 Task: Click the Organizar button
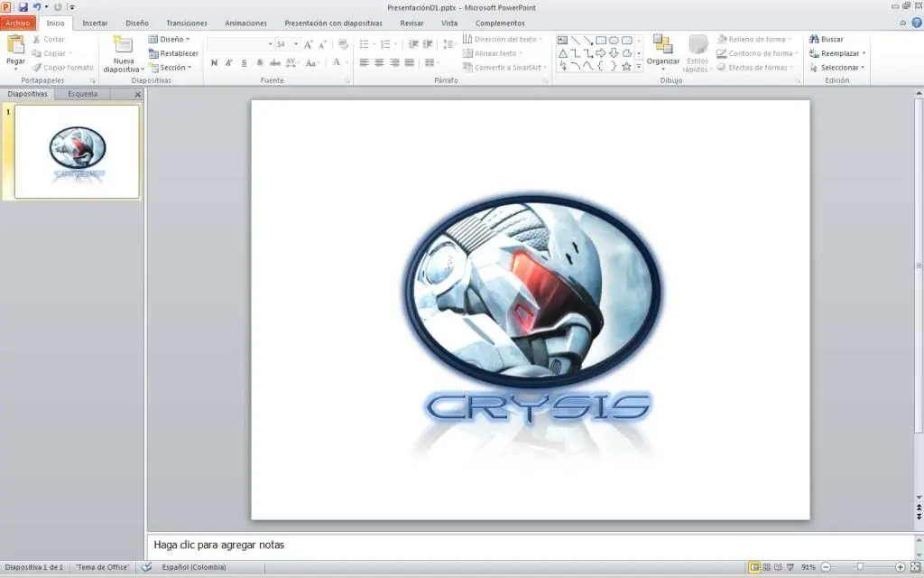[x=663, y=53]
